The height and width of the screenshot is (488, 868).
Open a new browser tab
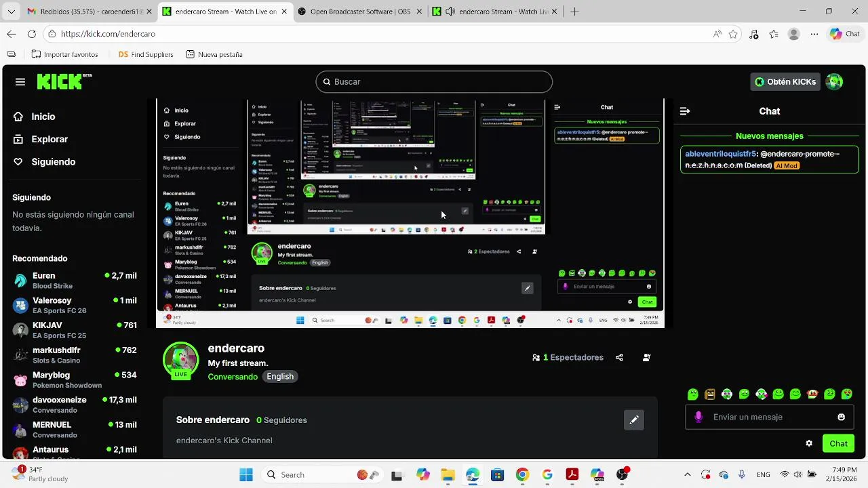click(x=575, y=12)
